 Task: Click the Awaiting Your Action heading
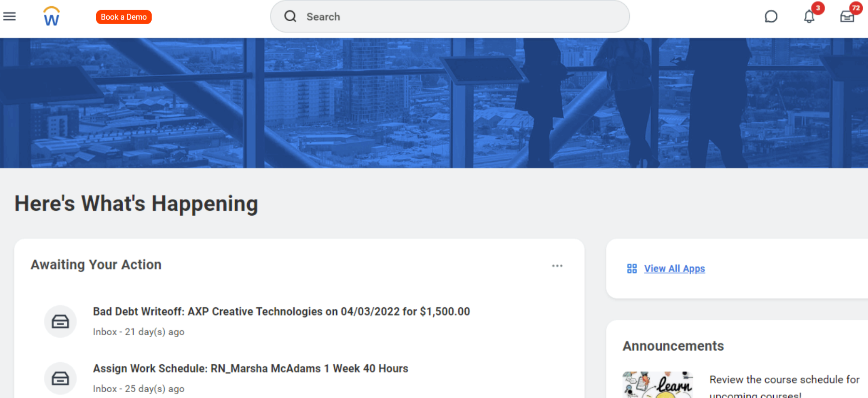(96, 265)
